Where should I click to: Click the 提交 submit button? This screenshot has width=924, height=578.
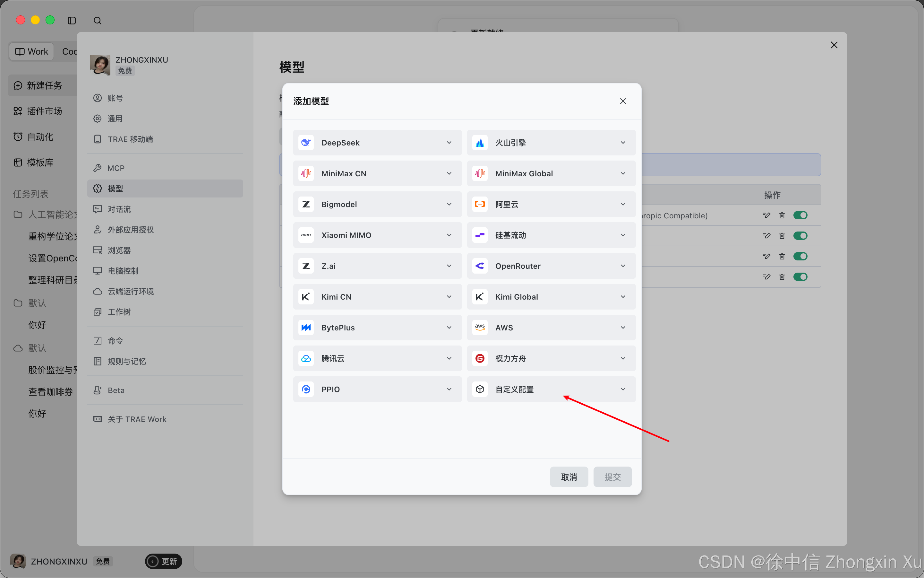[x=612, y=477]
